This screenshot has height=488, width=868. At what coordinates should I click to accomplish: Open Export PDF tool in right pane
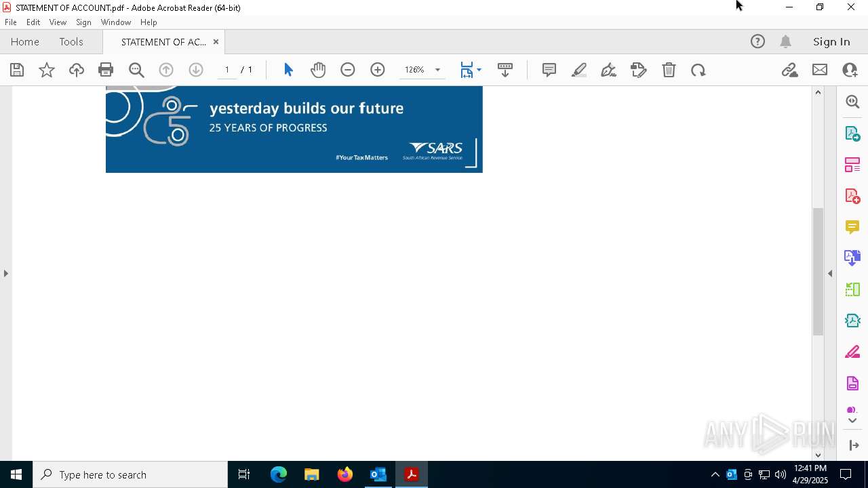click(x=852, y=133)
